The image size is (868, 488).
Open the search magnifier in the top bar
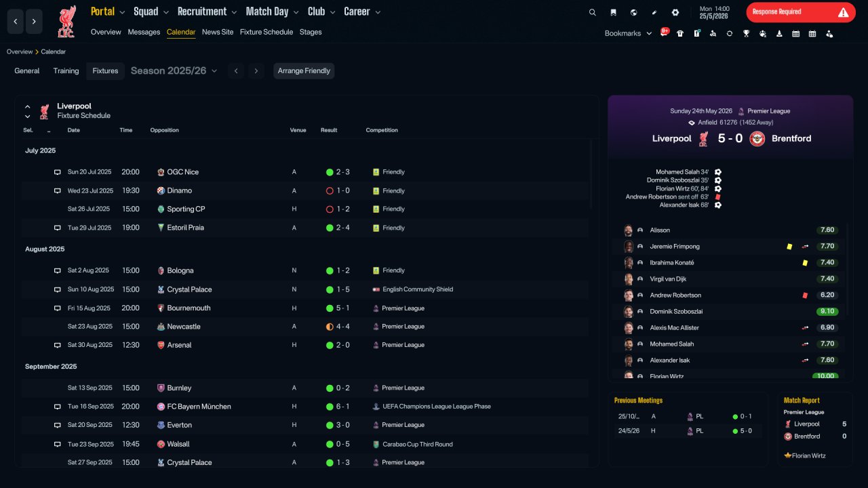593,12
